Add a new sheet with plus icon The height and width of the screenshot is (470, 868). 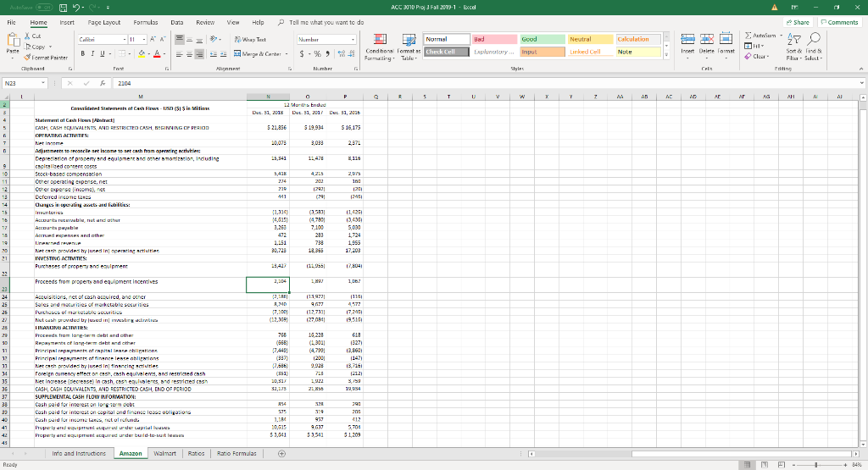[x=281, y=453]
